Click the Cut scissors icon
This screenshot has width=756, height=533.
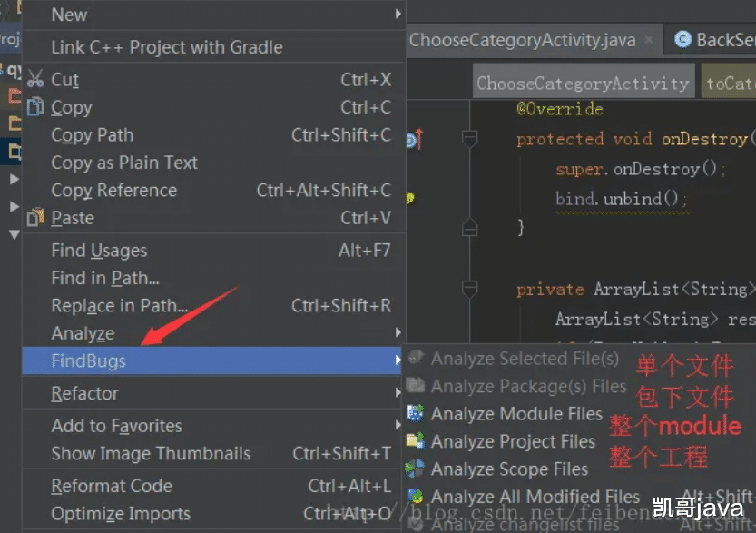[x=35, y=79]
